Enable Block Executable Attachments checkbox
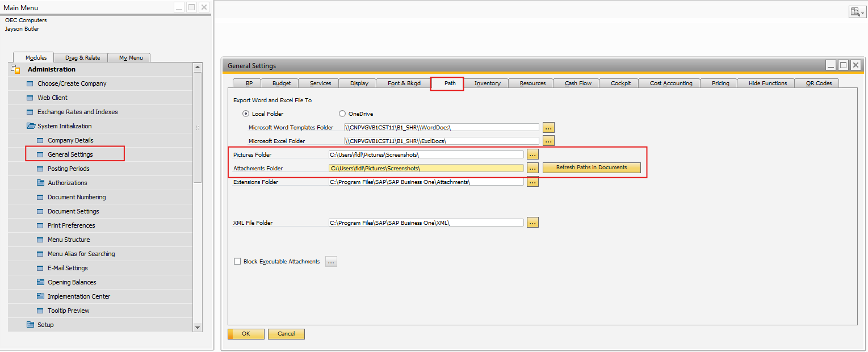Viewport: 868px width, 352px height. point(238,262)
